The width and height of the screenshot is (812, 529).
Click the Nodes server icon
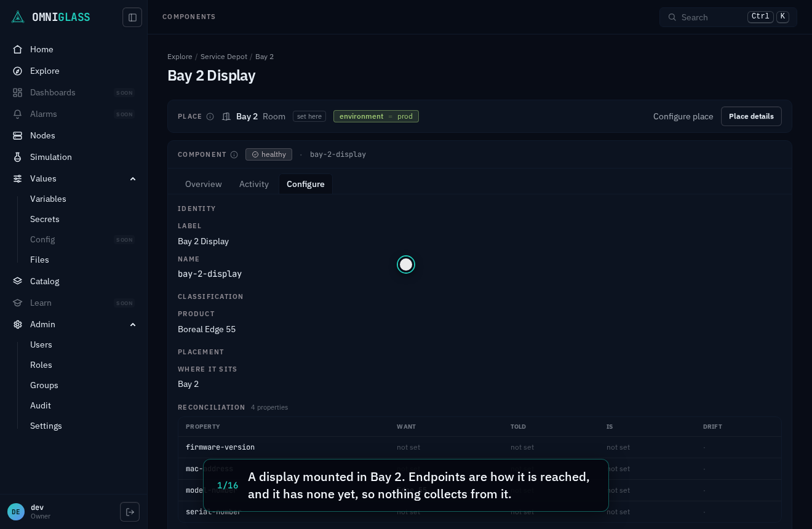click(18, 135)
